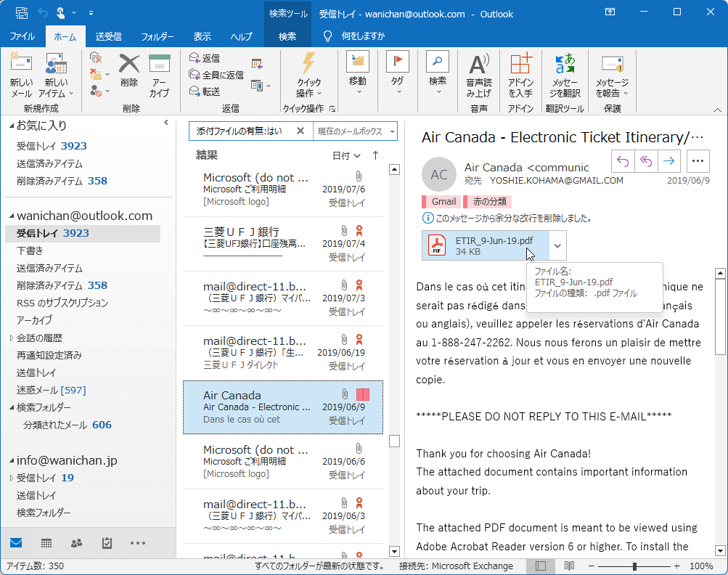Open the 三菱ＵＦＪ銀行 2019/07/4 message
Screen dimensions: 728x575
click(x=283, y=244)
